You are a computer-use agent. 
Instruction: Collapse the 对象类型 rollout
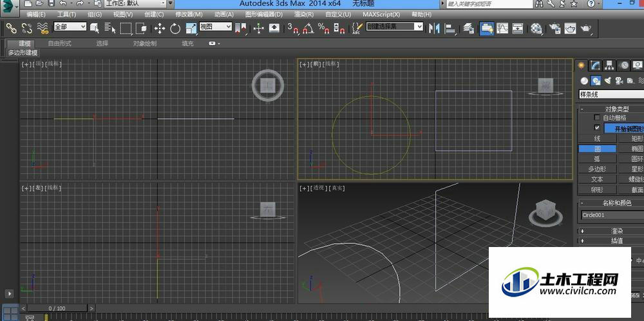(x=612, y=109)
